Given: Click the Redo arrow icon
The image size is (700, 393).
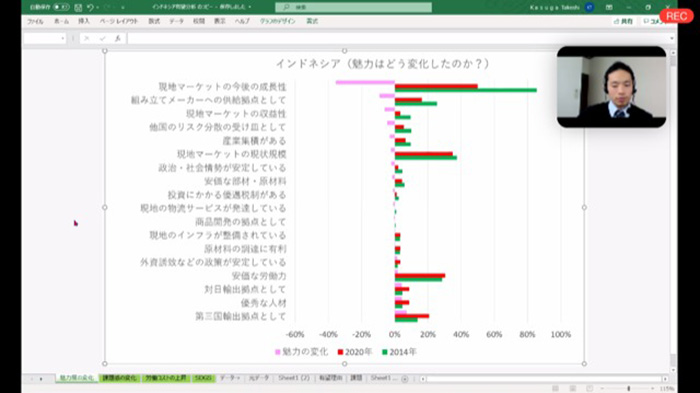Looking at the screenshot, I should point(108,7).
